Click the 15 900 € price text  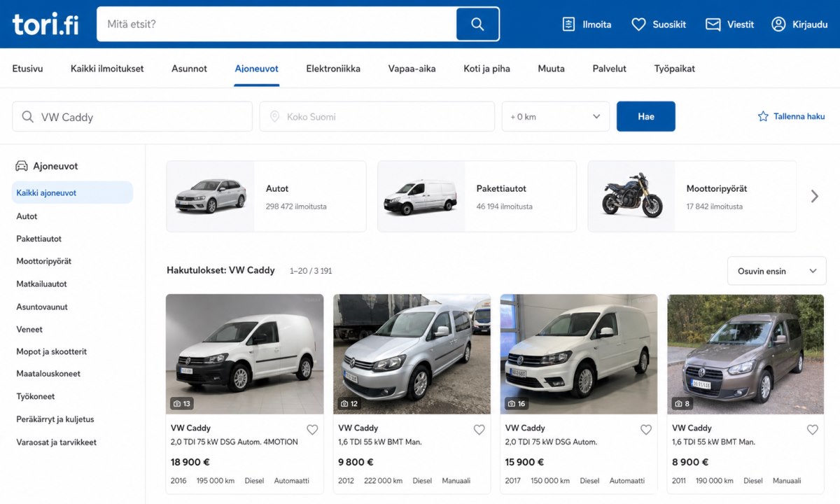pos(525,462)
